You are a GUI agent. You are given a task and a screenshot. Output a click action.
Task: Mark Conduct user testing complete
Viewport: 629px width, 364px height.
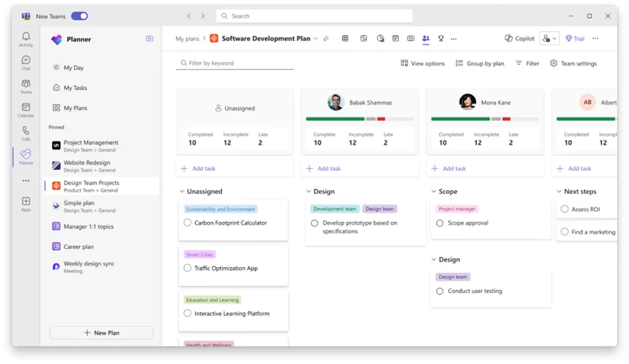pyautogui.click(x=440, y=292)
